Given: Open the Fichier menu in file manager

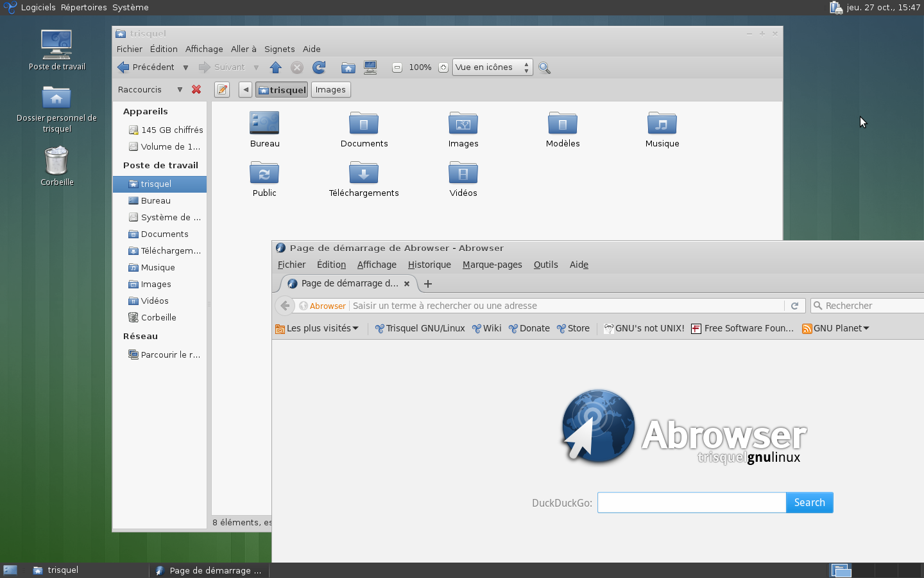Looking at the screenshot, I should 130,49.
